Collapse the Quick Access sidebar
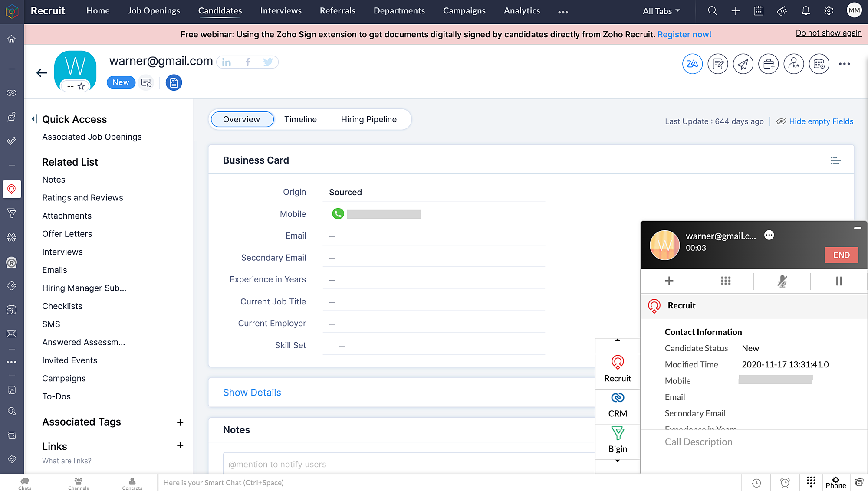 tap(34, 118)
